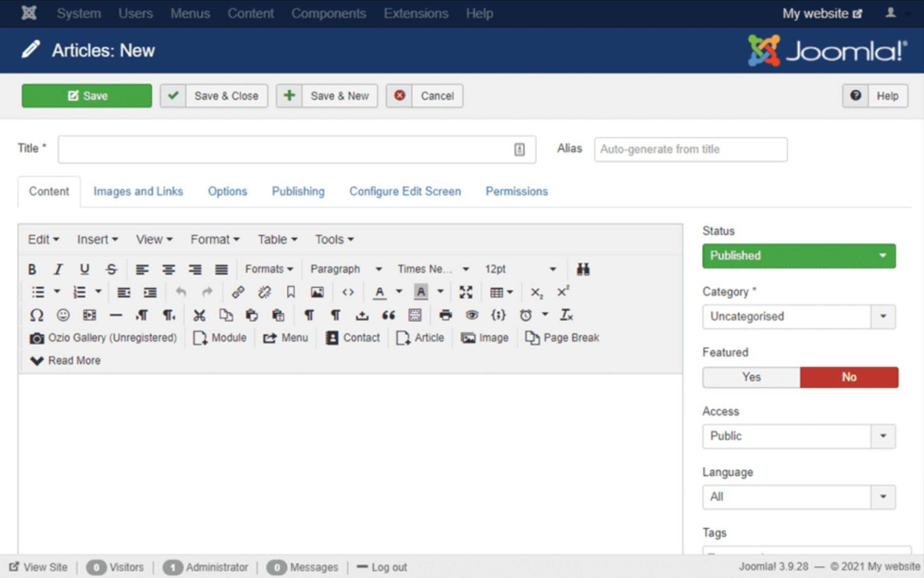The width and height of the screenshot is (924, 578).
Task: Click the Find and Replace binoculars icon
Action: [x=583, y=269]
